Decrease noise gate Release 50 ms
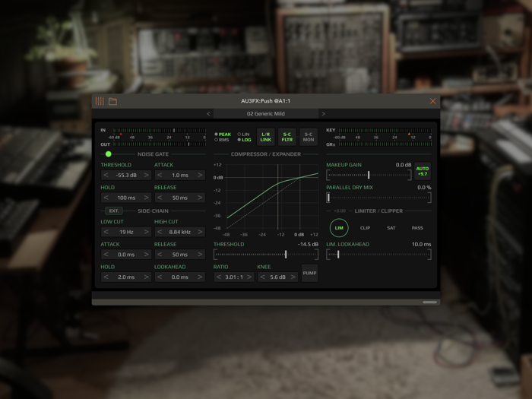This screenshot has height=399, width=532. 160,198
